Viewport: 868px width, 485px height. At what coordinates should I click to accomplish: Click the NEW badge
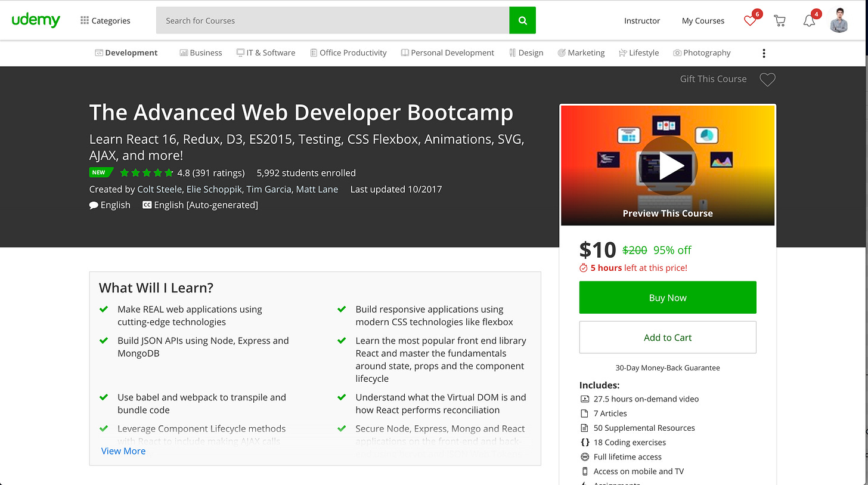point(100,172)
